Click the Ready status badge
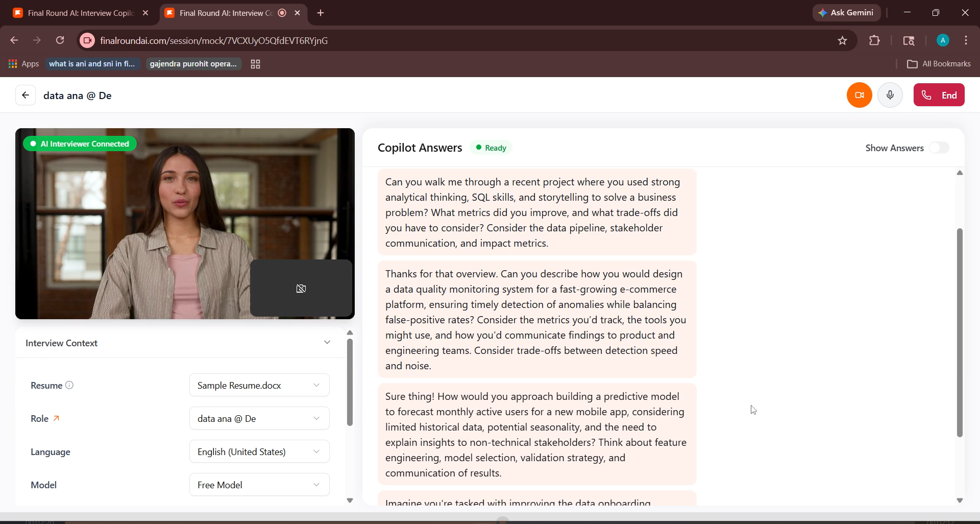This screenshot has height=524, width=980. tap(491, 148)
